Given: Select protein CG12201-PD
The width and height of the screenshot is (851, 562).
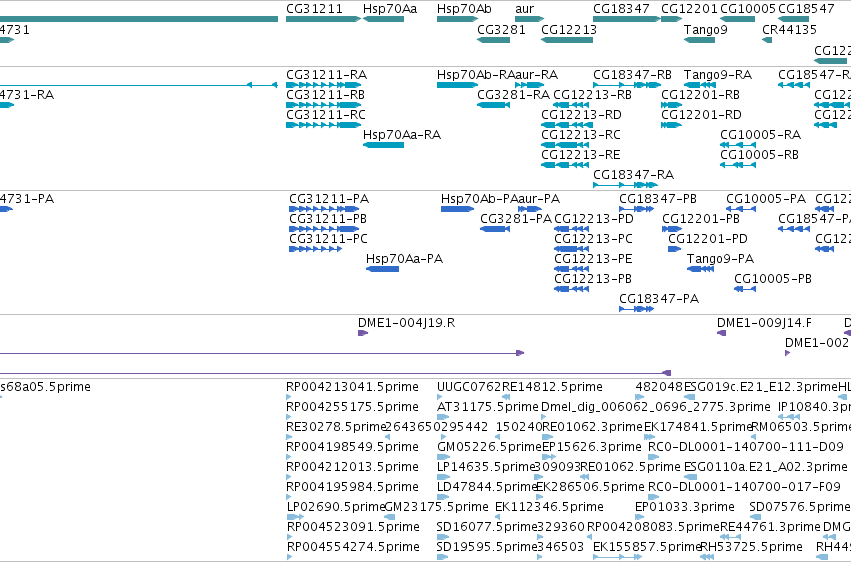Looking at the screenshot, I should 708,239.
